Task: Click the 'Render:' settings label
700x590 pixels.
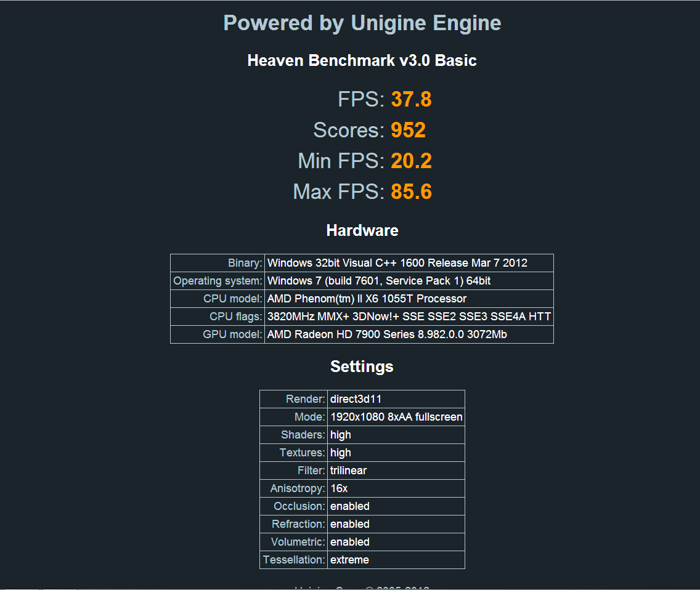Action: coord(306,399)
